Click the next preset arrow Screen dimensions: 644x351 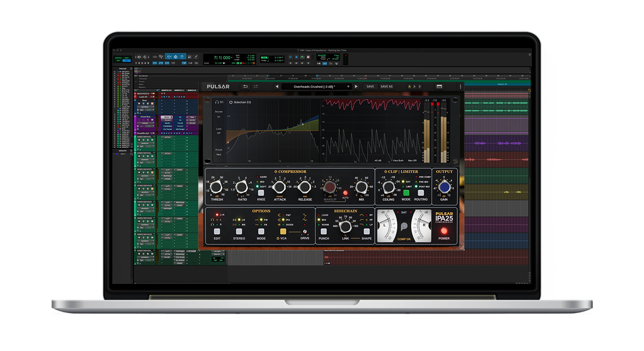356,86
